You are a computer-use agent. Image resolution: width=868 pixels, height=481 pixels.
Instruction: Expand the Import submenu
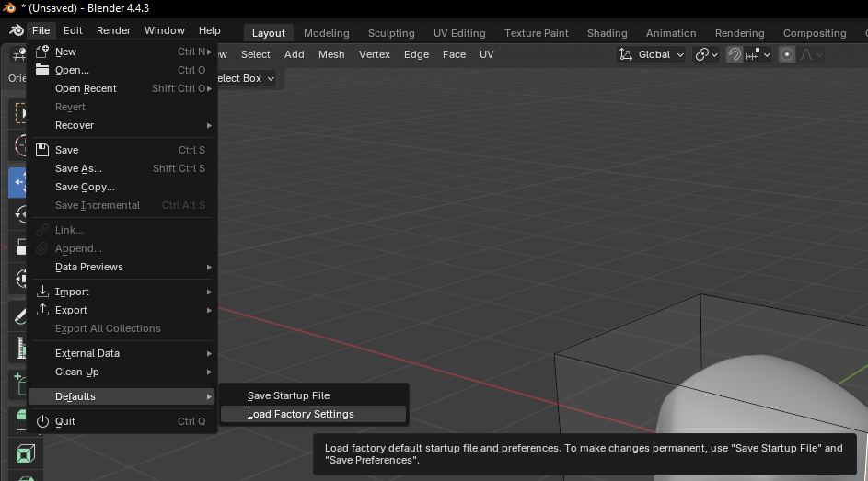pyautogui.click(x=122, y=292)
